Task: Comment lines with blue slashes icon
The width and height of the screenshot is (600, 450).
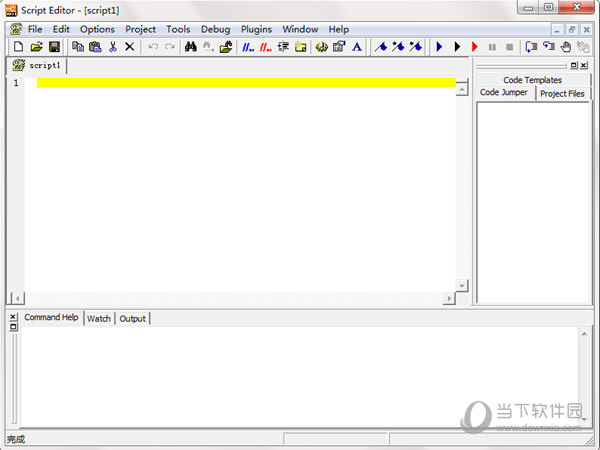Action: (248, 47)
